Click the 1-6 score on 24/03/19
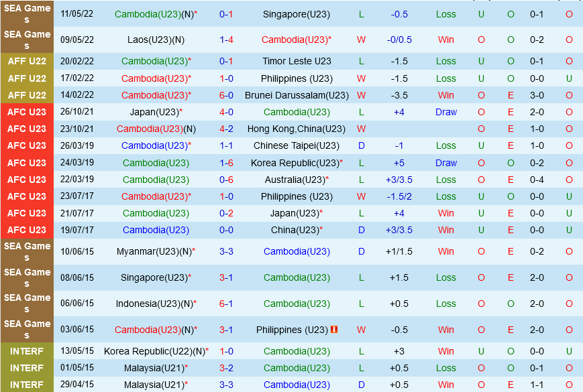 tap(226, 163)
